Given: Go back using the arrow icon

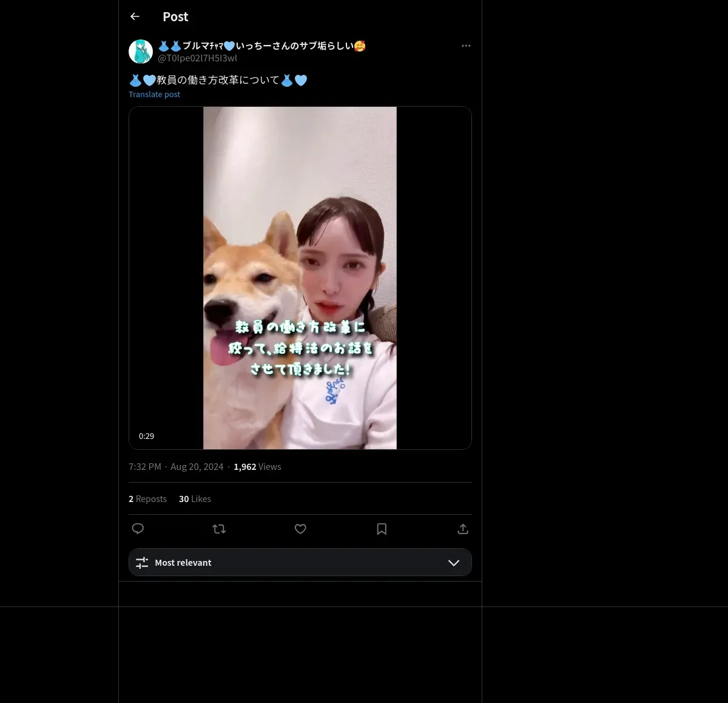Looking at the screenshot, I should point(135,16).
